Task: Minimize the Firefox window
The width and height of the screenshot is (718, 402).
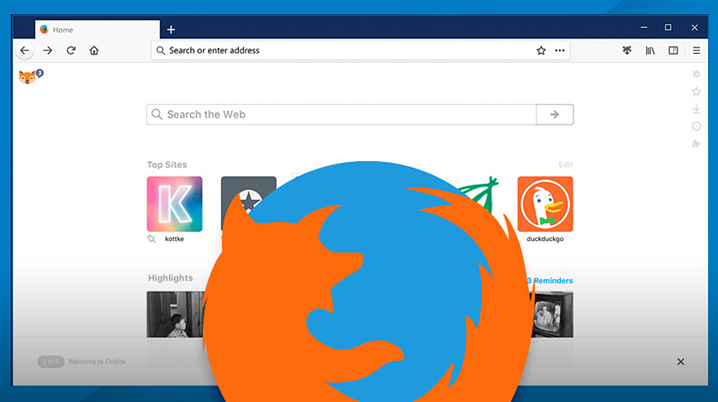Action: pos(644,27)
